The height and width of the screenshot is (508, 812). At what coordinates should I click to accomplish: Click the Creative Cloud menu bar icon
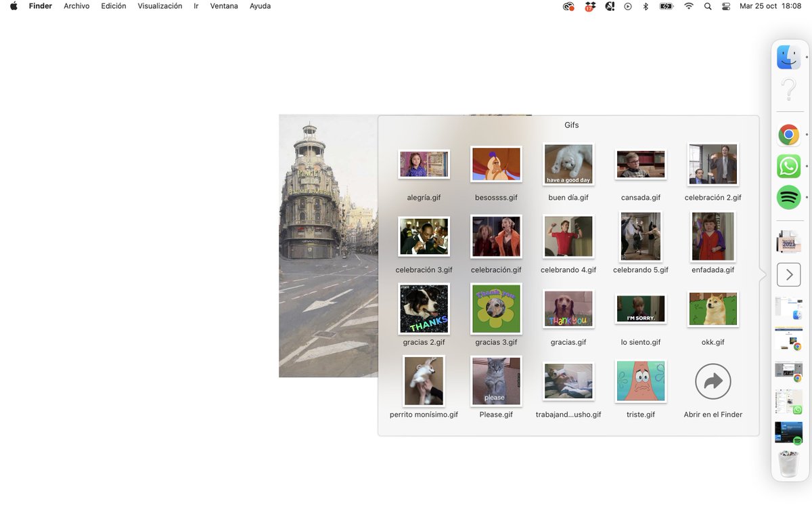click(568, 6)
